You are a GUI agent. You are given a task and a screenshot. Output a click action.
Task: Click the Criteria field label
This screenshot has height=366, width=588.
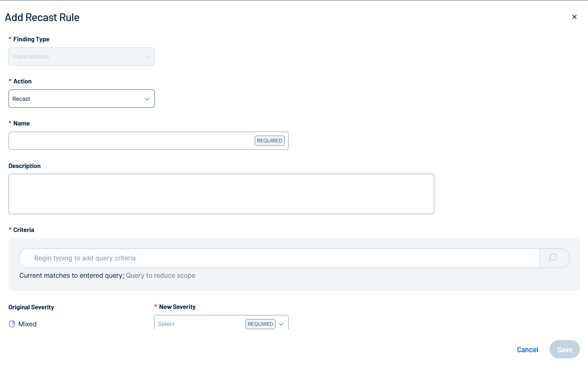(x=23, y=230)
